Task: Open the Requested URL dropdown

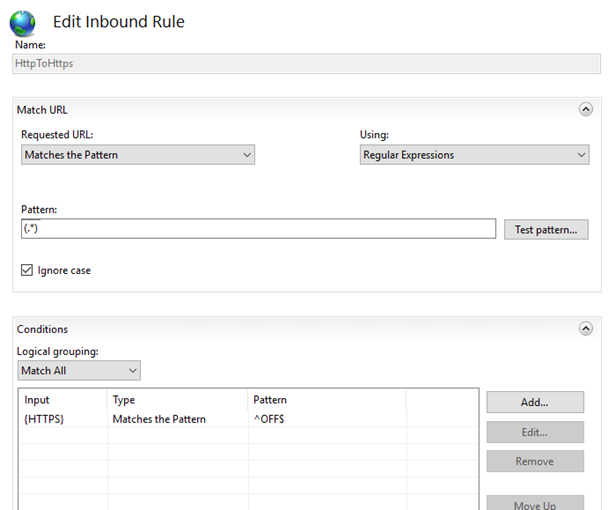Action: pyautogui.click(x=138, y=155)
